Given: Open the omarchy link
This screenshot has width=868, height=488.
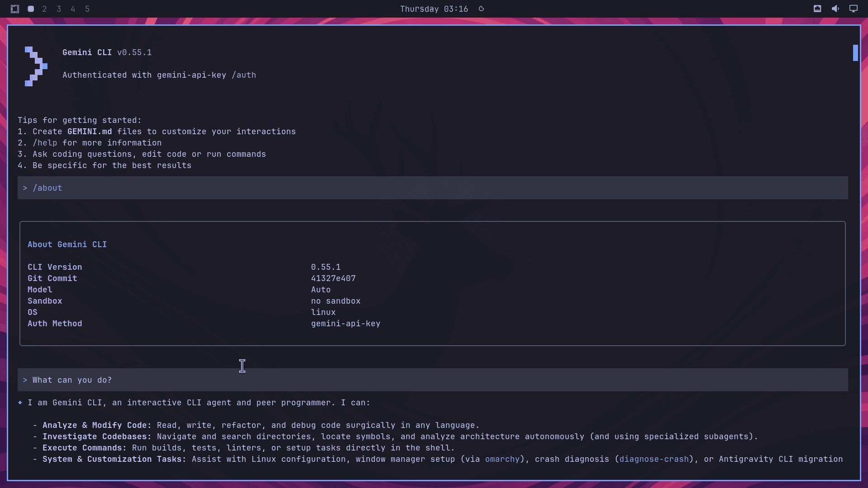Looking at the screenshot, I should click(502, 459).
